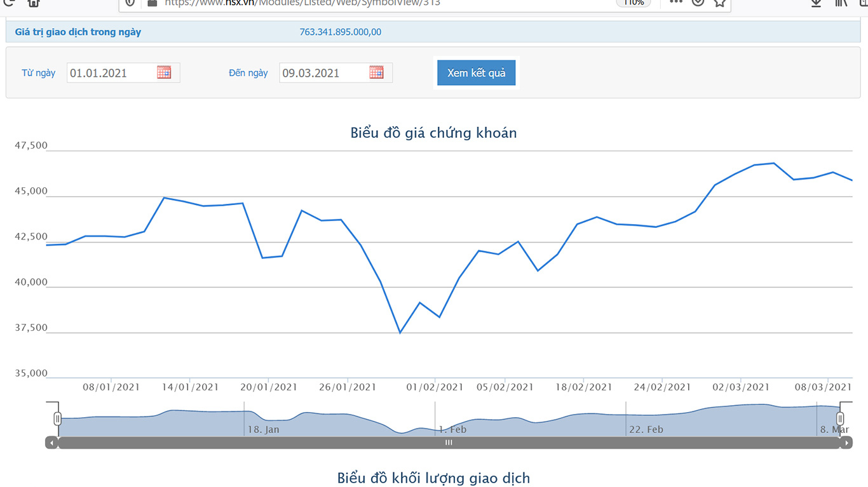Screen dimensions: 868x487
Task: Open the 'Đến ngày' calendar picker
Action: pyautogui.click(x=376, y=72)
